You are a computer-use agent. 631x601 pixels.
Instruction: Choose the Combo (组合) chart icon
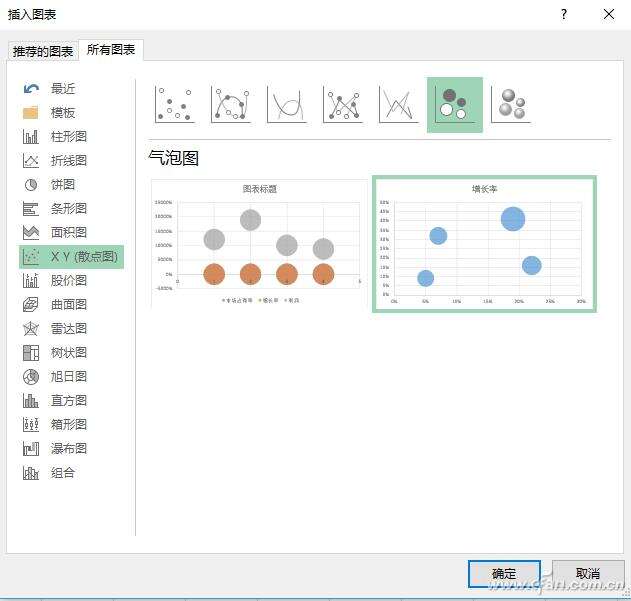point(31,473)
